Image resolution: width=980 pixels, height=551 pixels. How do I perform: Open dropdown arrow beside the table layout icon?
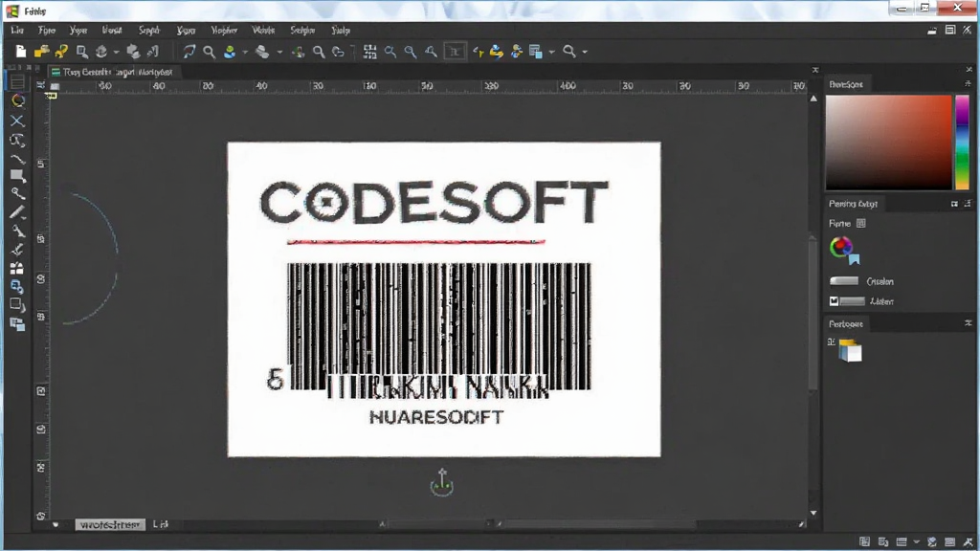(x=551, y=52)
